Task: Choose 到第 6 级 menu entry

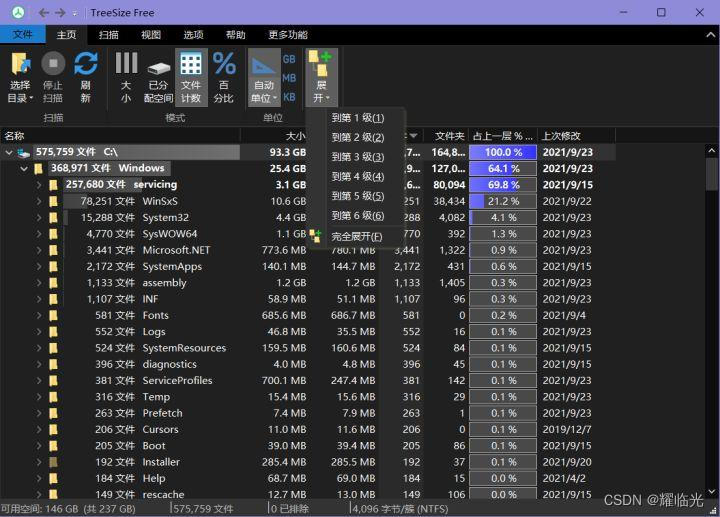Action: click(x=357, y=216)
